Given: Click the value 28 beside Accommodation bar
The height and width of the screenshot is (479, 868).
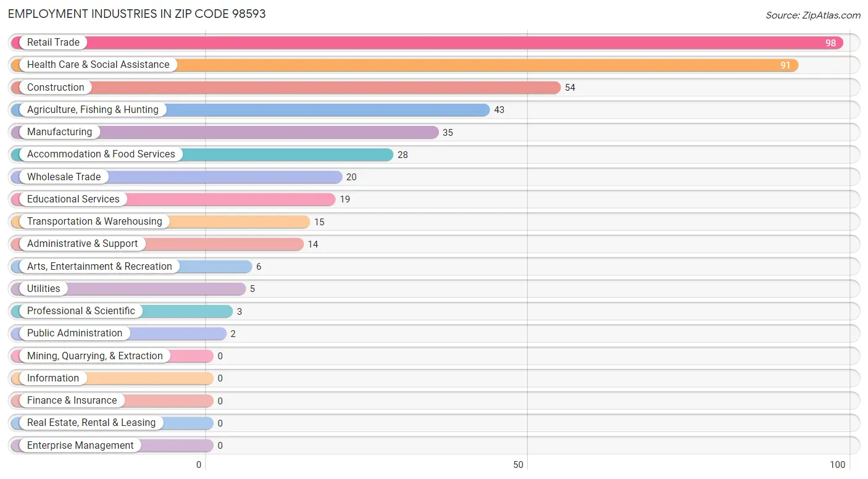Looking at the screenshot, I should tap(403, 155).
